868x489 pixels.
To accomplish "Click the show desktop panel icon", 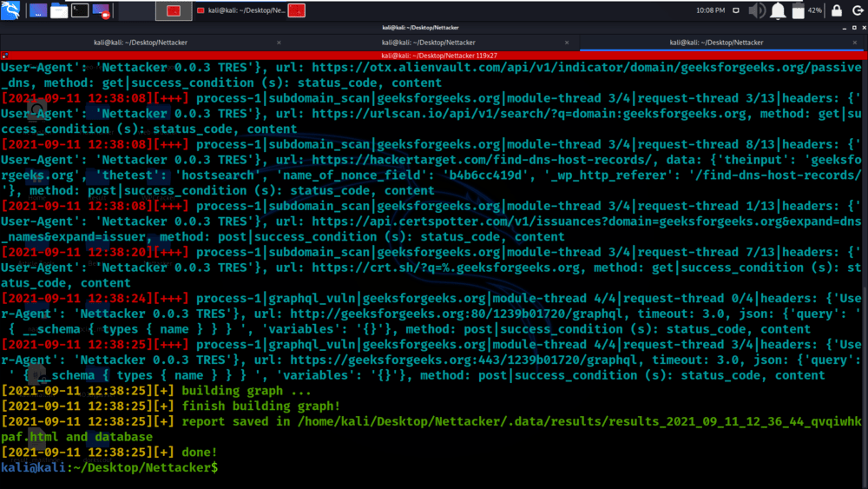I will click(37, 10).
